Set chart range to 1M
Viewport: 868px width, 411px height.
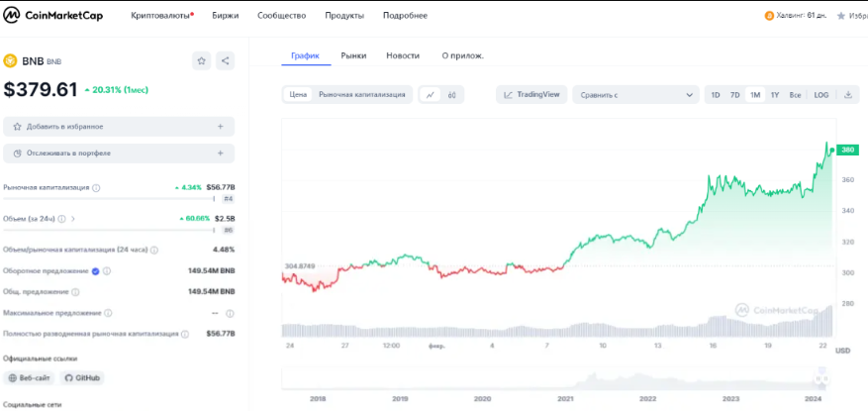point(755,95)
